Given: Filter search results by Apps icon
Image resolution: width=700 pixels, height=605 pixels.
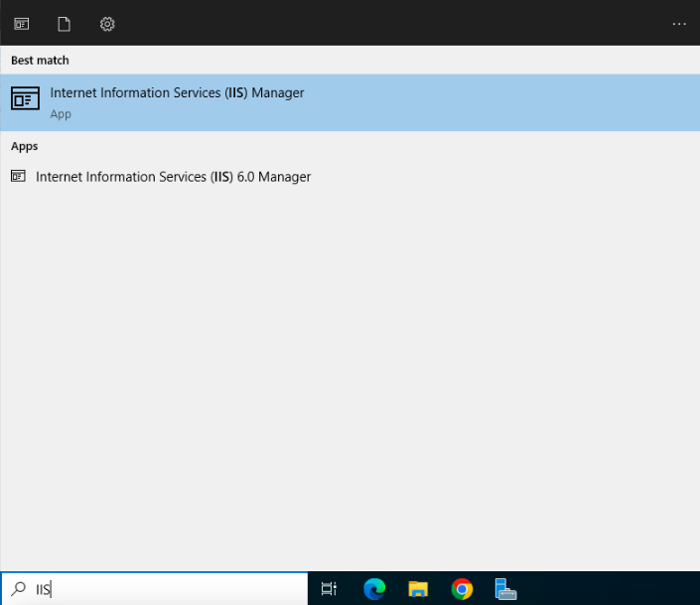Looking at the screenshot, I should click(x=22, y=24).
